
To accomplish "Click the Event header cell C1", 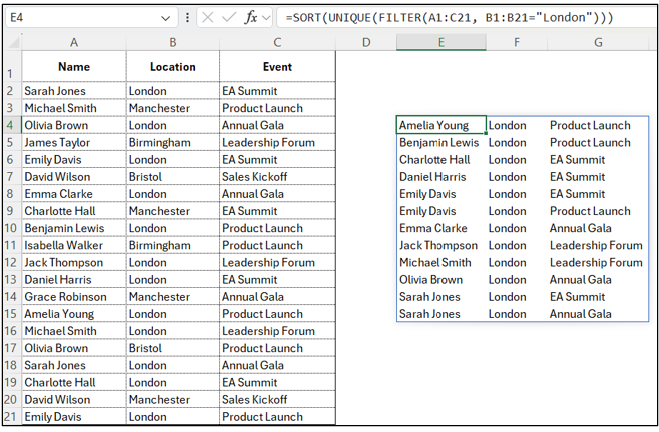I will (x=277, y=67).
